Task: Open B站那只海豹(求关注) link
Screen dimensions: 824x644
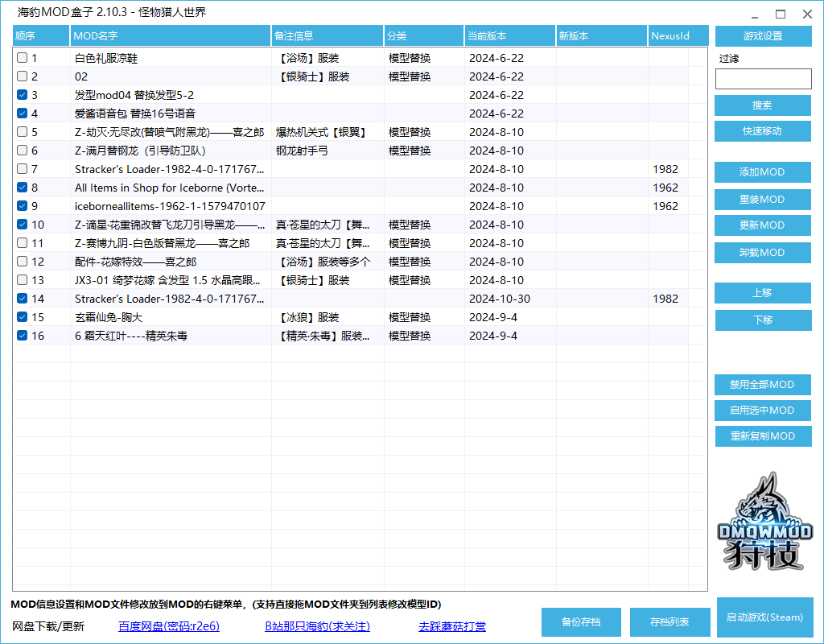Action: pos(317,626)
